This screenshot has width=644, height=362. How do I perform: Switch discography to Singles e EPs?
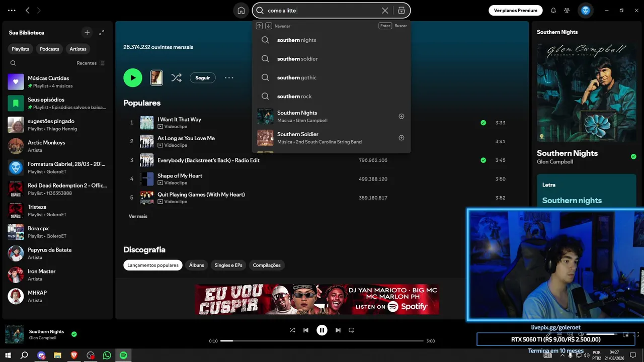pos(228,265)
